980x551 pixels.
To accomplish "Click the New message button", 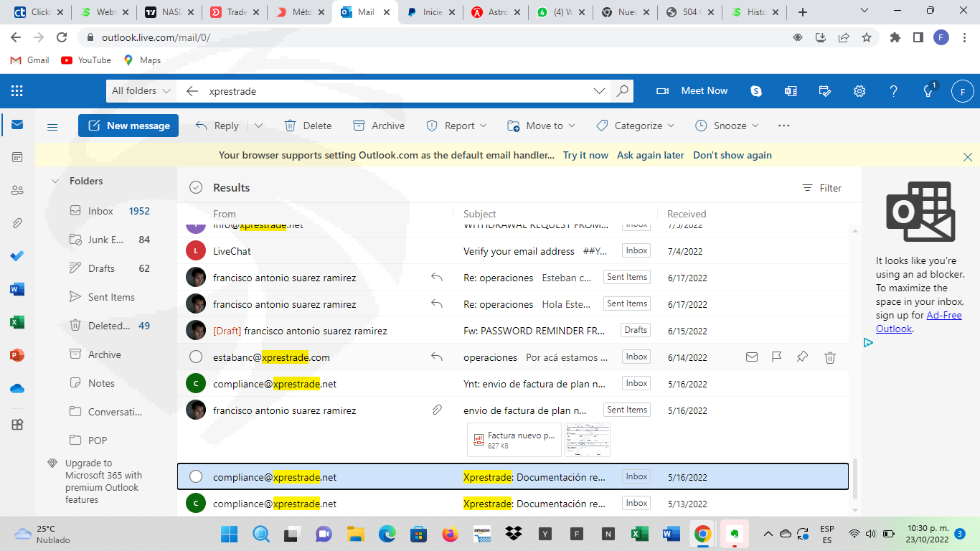I will [x=128, y=126].
